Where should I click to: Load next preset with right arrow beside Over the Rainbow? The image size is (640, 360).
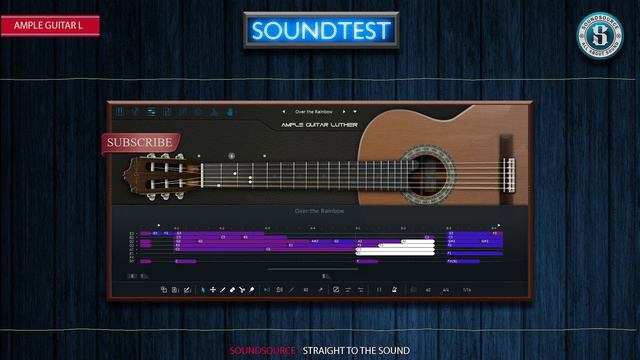[x=344, y=111]
